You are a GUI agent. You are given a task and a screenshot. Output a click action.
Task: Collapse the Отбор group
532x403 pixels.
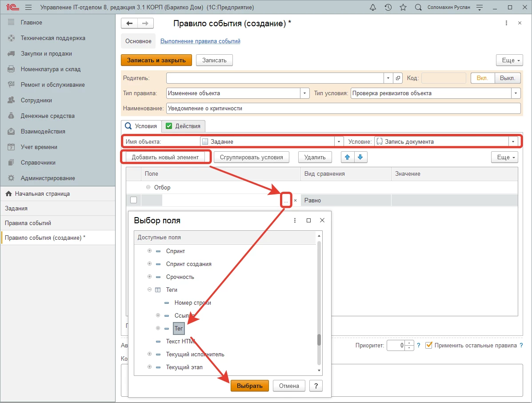pos(148,187)
